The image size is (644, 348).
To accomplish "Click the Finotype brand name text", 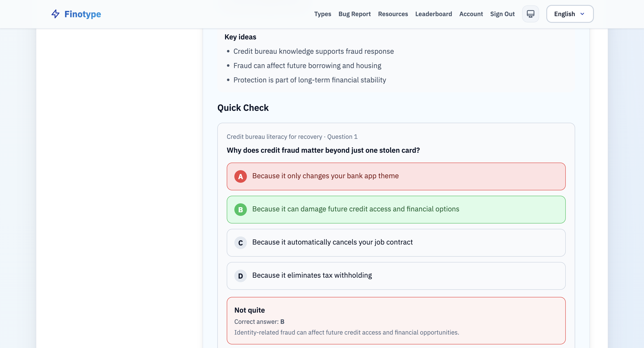I will [x=83, y=14].
